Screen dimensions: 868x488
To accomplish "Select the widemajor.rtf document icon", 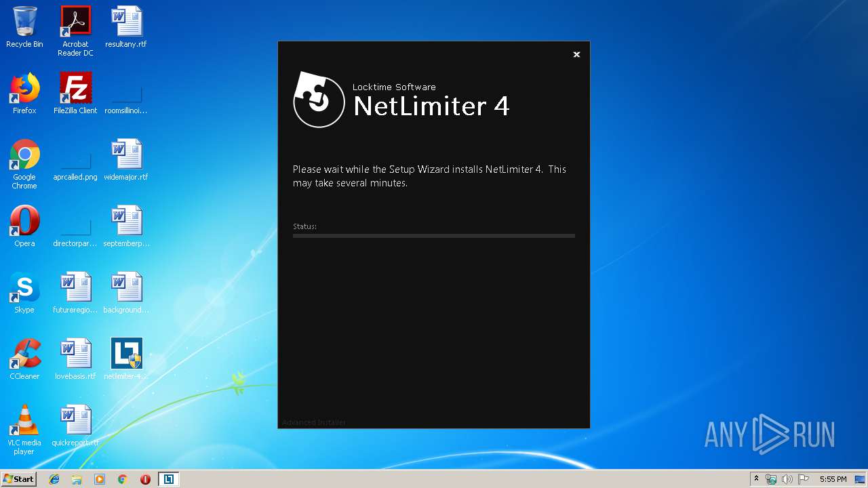I will pyautogui.click(x=126, y=160).
